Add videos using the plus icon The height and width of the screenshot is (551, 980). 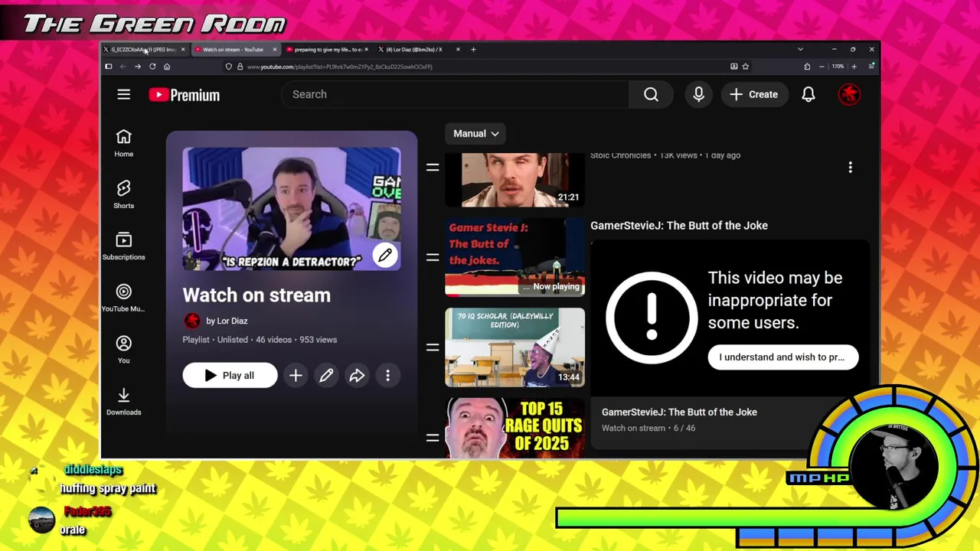(296, 375)
